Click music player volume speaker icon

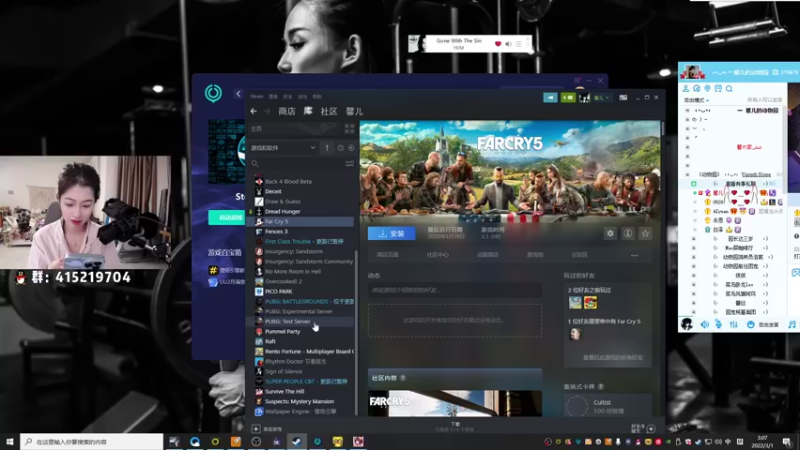pyautogui.click(x=508, y=44)
